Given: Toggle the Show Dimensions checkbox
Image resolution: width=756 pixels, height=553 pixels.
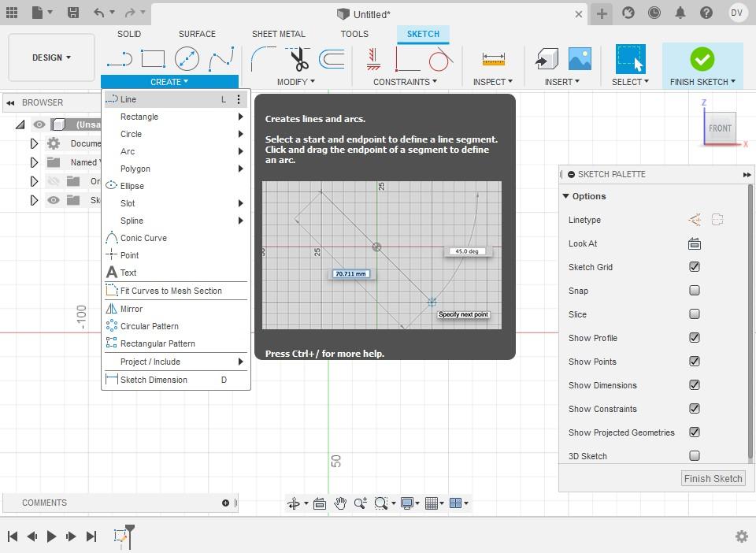Looking at the screenshot, I should [695, 384].
